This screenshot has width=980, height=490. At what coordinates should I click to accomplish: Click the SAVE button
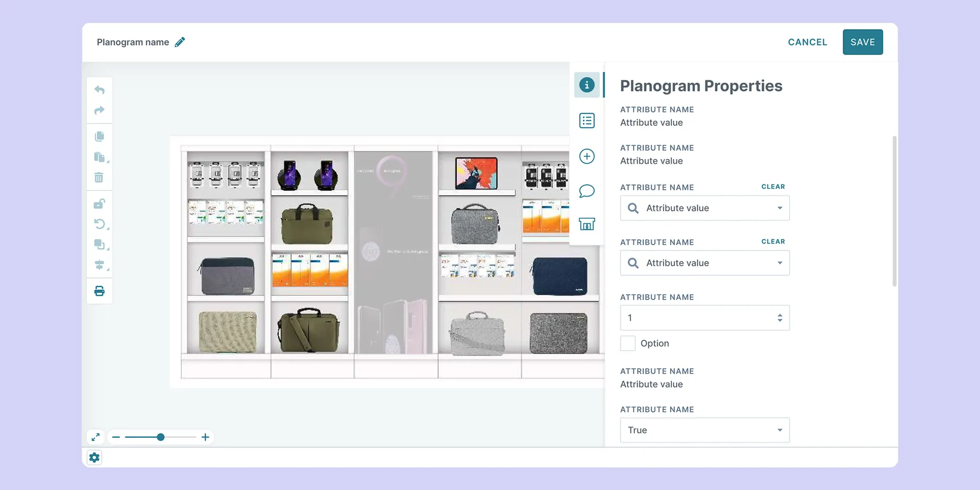(862, 42)
